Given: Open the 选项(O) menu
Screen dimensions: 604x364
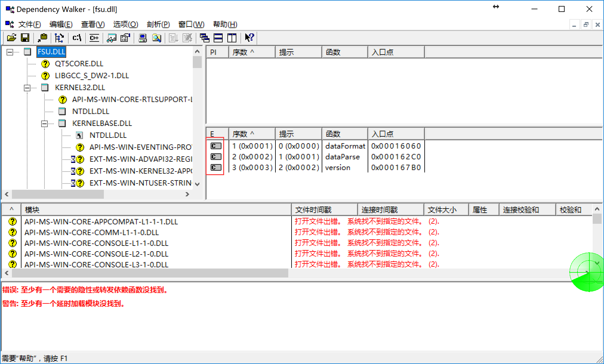Looking at the screenshot, I should tap(126, 24).
